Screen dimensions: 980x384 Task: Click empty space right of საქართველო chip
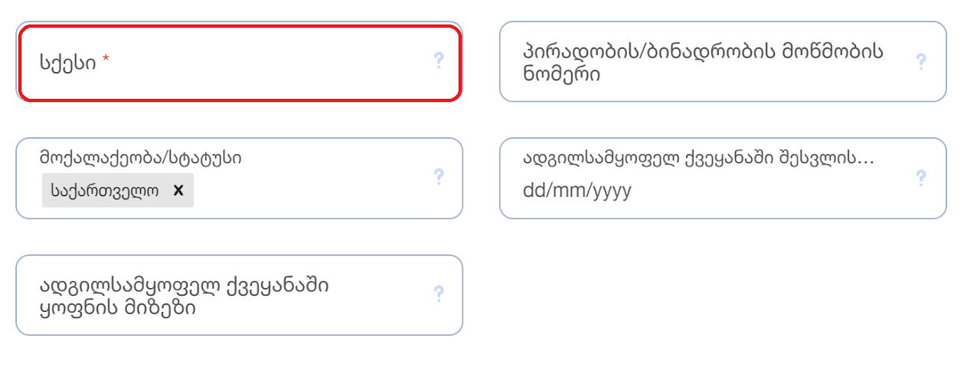coord(306,191)
